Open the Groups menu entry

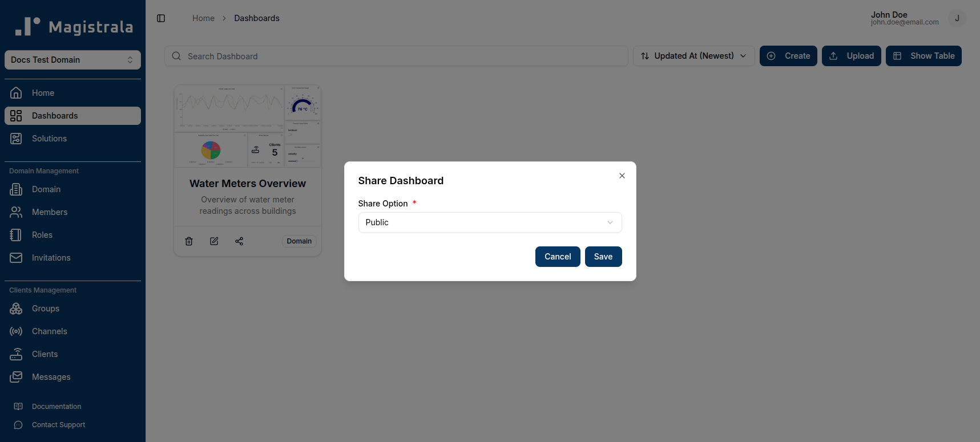(72, 309)
